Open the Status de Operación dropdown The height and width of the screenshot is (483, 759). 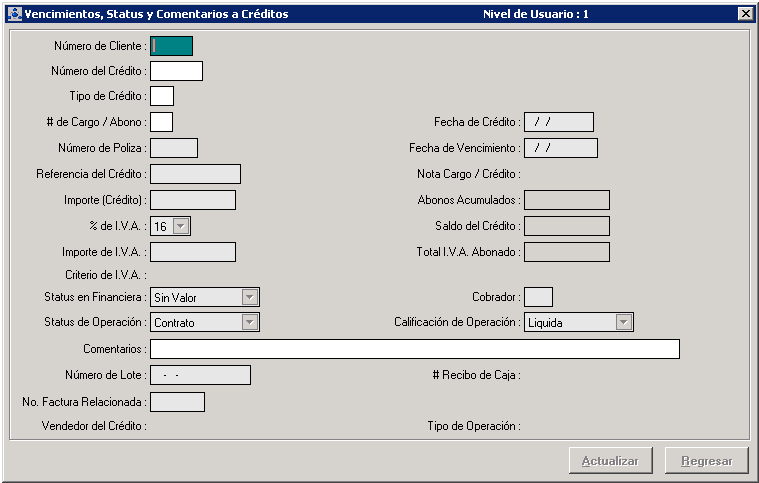[250, 322]
